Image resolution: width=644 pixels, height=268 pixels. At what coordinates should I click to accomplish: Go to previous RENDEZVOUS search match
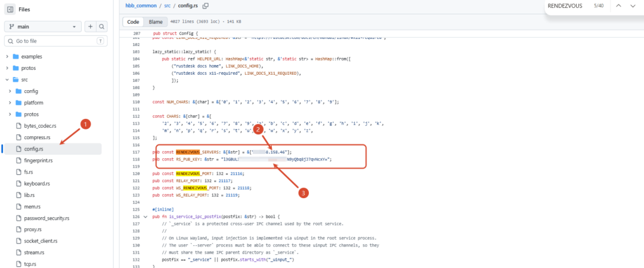(x=618, y=6)
